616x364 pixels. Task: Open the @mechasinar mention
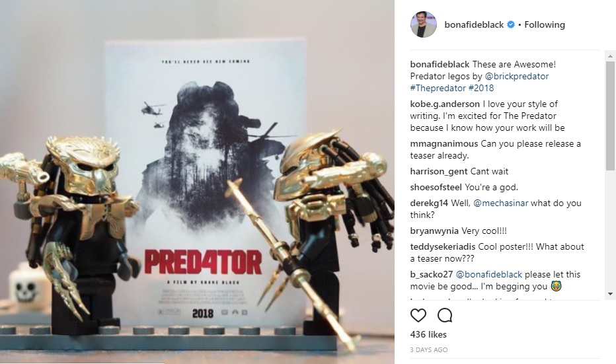point(500,203)
